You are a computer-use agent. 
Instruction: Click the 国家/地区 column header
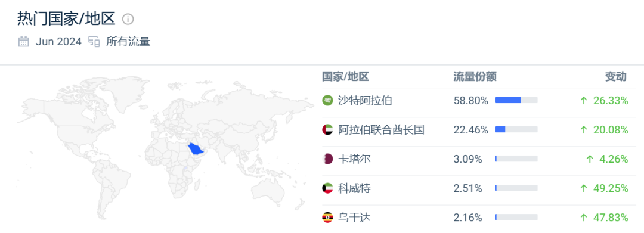coord(345,76)
